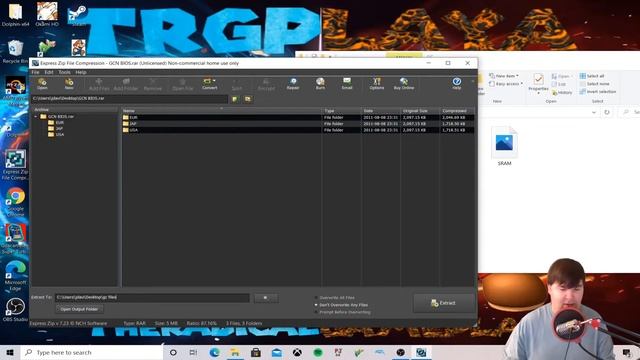Click Open Output Folder button
Viewport: 640px width, 360px height.
[79, 309]
